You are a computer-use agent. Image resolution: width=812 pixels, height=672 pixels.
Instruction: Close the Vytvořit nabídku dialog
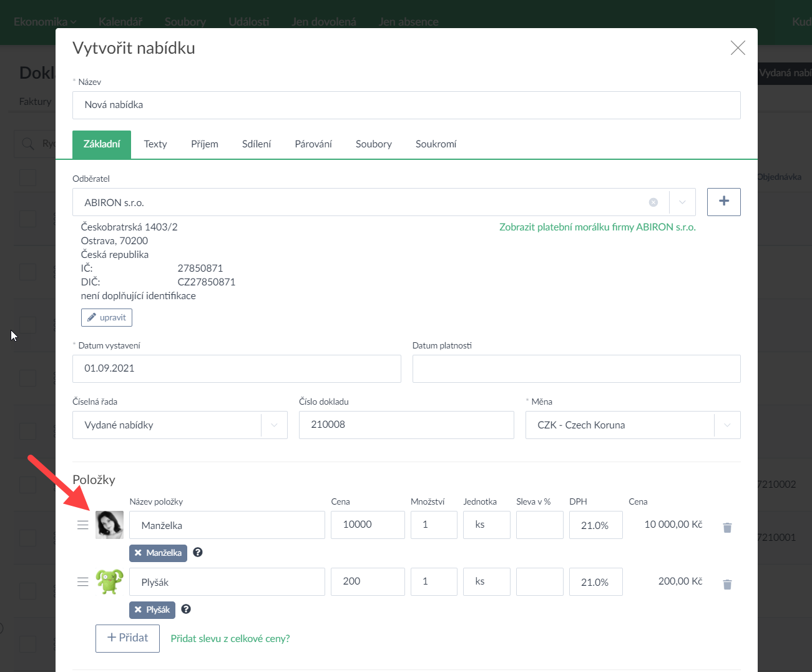tap(738, 48)
